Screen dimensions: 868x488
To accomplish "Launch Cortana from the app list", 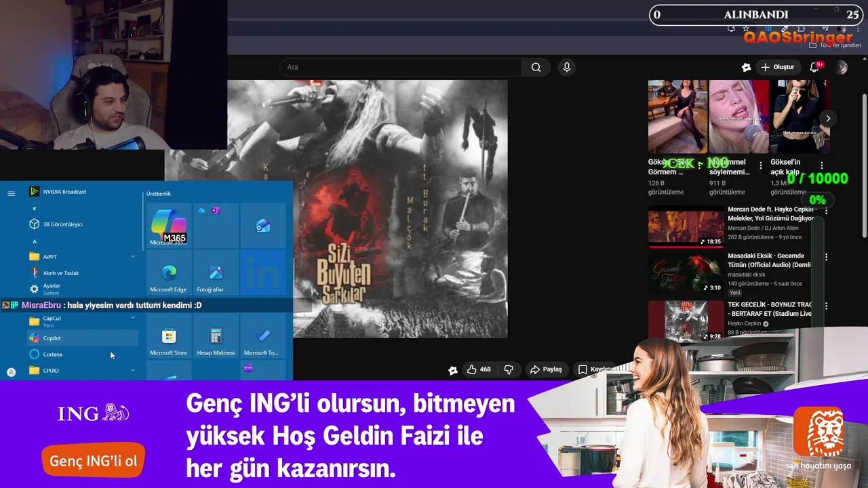I will [x=81, y=354].
